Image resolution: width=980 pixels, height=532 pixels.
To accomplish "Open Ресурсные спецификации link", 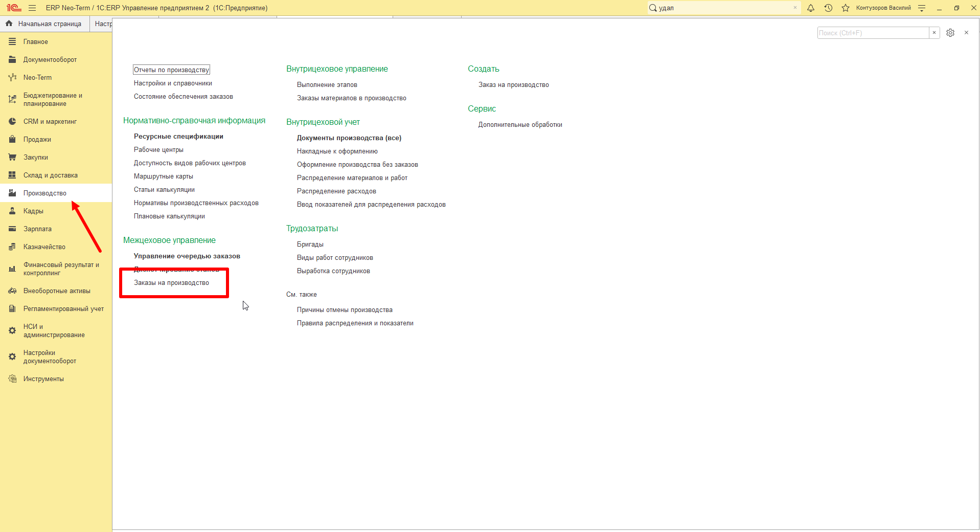I will pos(178,137).
